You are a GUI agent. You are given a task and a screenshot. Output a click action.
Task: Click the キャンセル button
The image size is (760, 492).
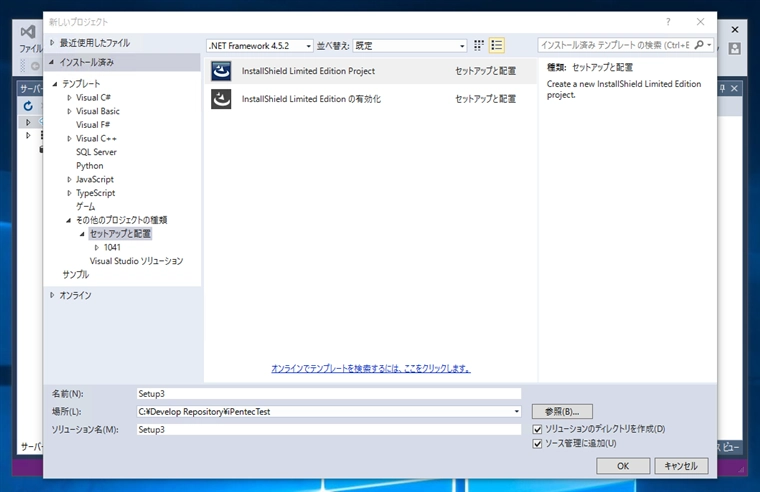(x=681, y=466)
